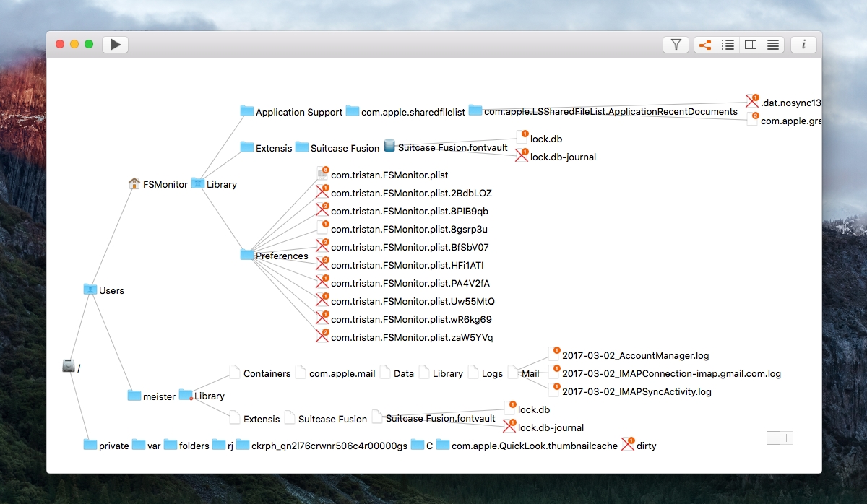The image size is (867, 504).
Task: Select the plain text list view
Action: pos(773,45)
